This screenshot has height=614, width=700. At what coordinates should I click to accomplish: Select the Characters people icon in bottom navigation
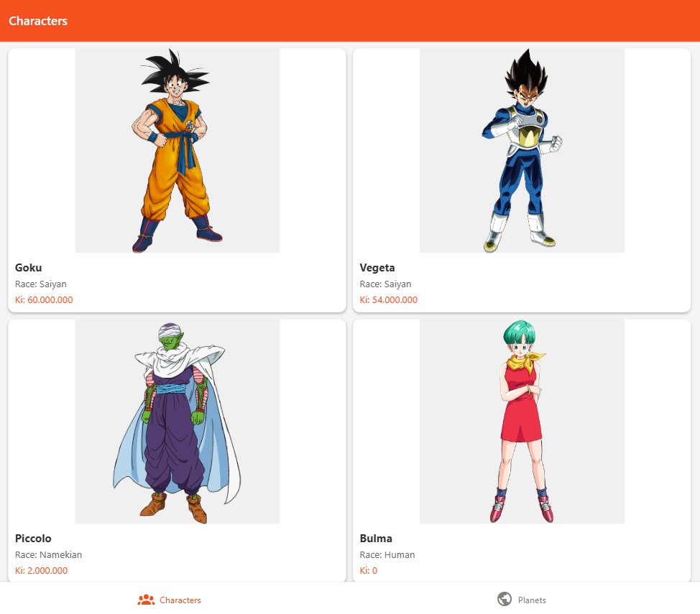click(x=147, y=599)
